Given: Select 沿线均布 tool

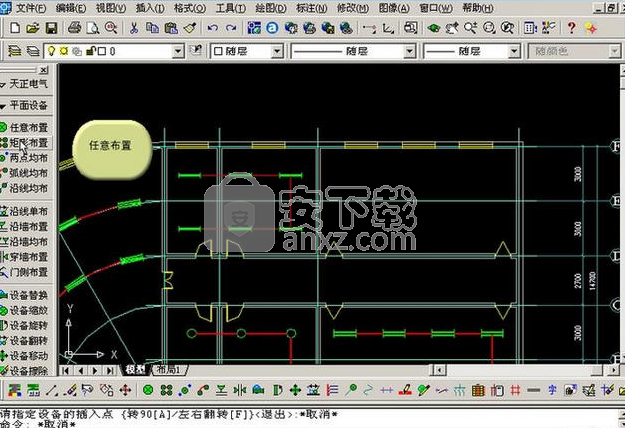Looking at the screenshot, I should click(x=24, y=188).
